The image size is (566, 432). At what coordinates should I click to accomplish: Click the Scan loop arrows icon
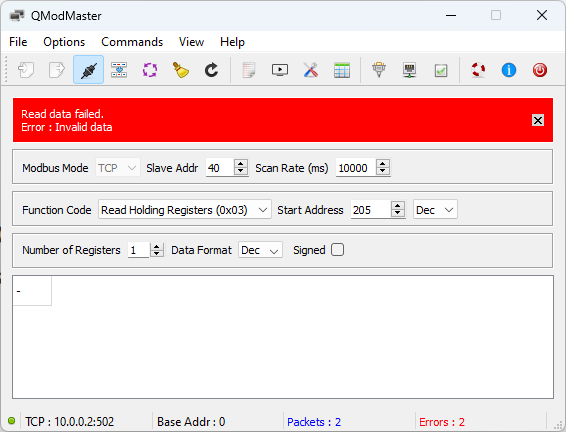pos(150,70)
